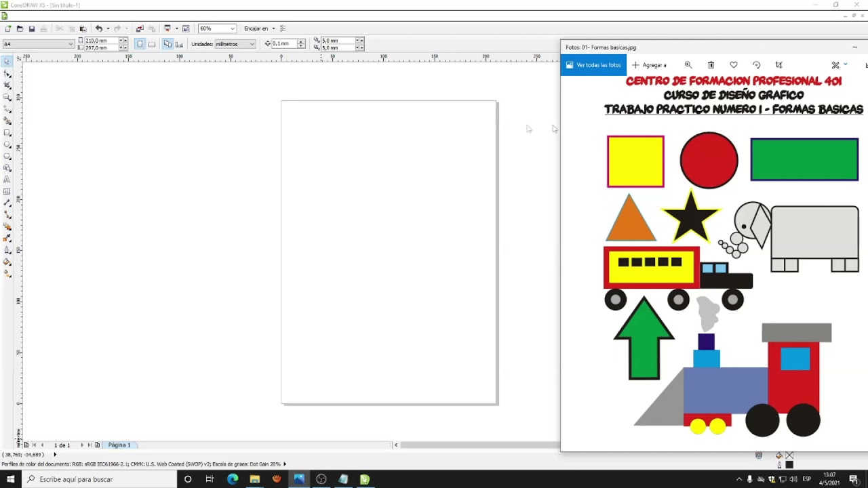The width and height of the screenshot is (868, 488).
Task: Crop the photo in Photos window
Action: coord(779,65)
